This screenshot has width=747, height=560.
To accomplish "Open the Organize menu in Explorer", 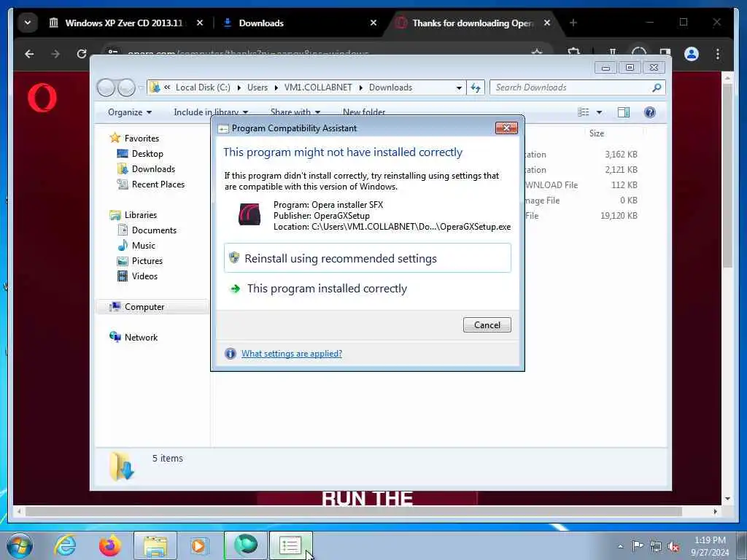I will [130, 112].
